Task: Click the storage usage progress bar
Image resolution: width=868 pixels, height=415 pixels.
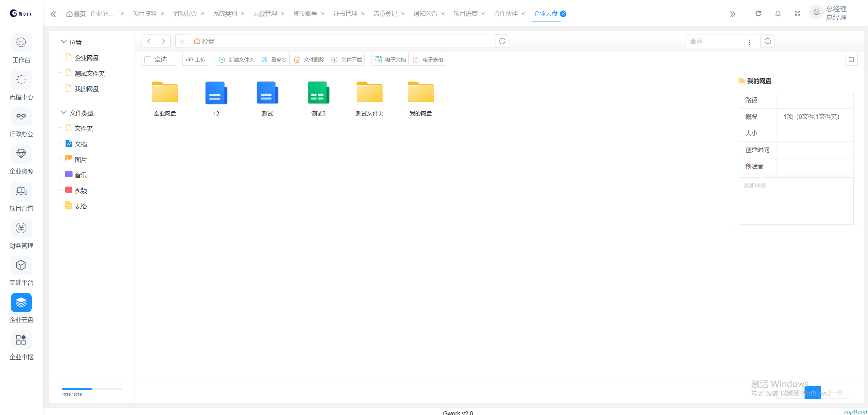Action: click(92, 389)
